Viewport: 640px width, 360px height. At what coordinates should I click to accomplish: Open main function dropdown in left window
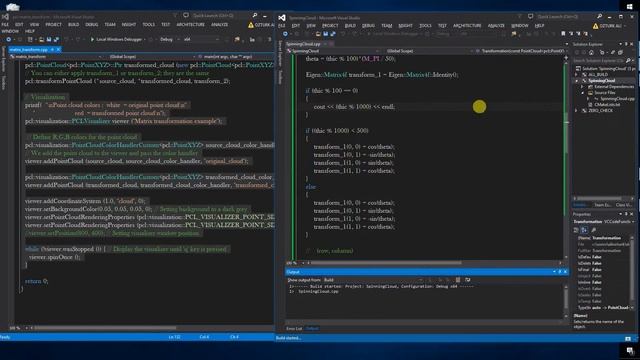(x=236, y=57)
